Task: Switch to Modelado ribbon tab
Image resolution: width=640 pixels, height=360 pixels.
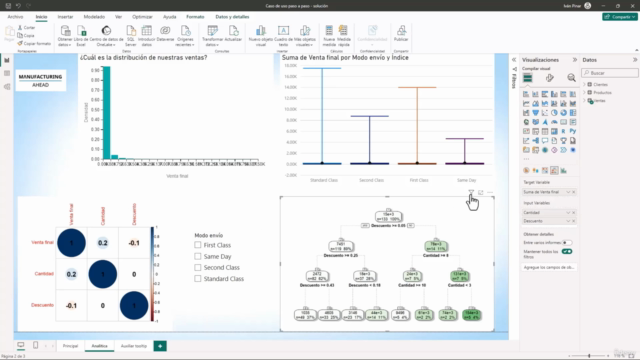Action: [x=94, y=17]
